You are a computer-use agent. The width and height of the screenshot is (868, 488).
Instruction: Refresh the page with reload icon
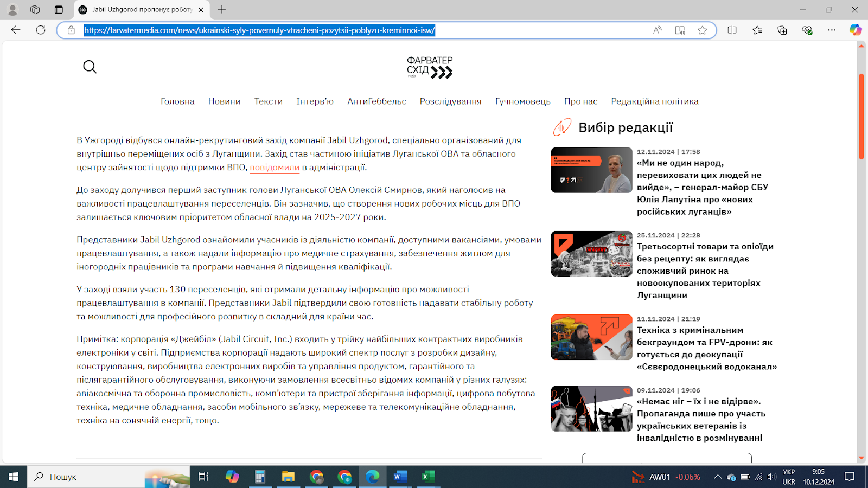[41, 30]
